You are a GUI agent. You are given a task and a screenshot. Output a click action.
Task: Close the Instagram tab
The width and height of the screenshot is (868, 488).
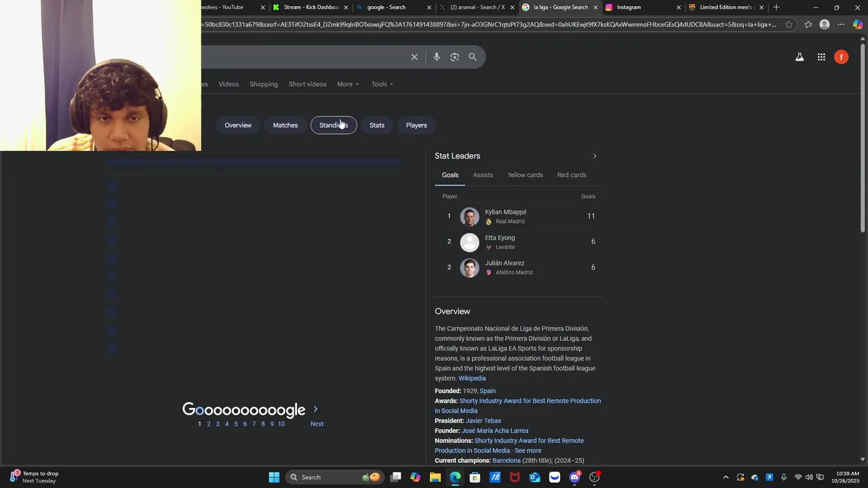pos(679,7)
